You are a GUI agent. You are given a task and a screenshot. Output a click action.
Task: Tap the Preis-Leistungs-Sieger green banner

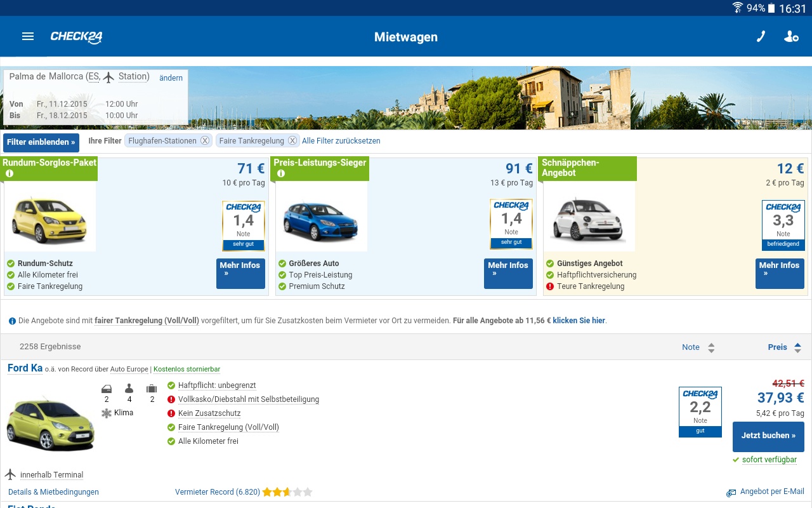click(x=319, y=168)
